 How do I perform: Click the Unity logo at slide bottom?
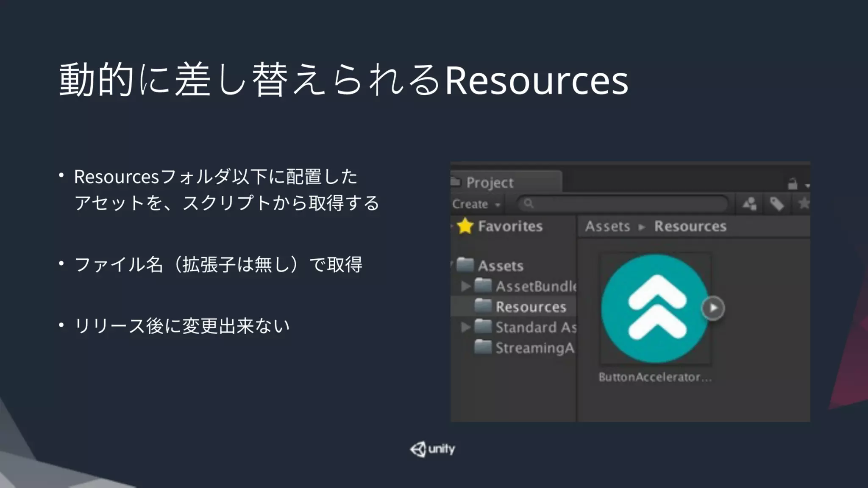coord(433,449)
